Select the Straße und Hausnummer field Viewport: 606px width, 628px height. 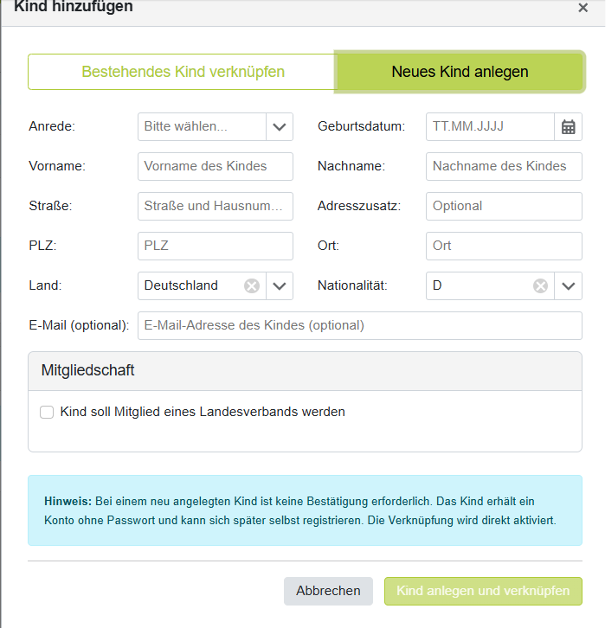215,206
